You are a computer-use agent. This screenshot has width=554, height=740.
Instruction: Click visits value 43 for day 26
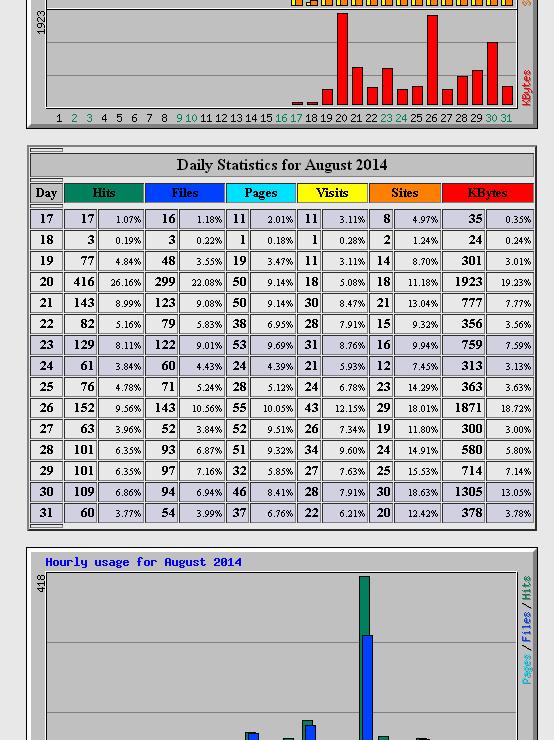click(309, 408)
